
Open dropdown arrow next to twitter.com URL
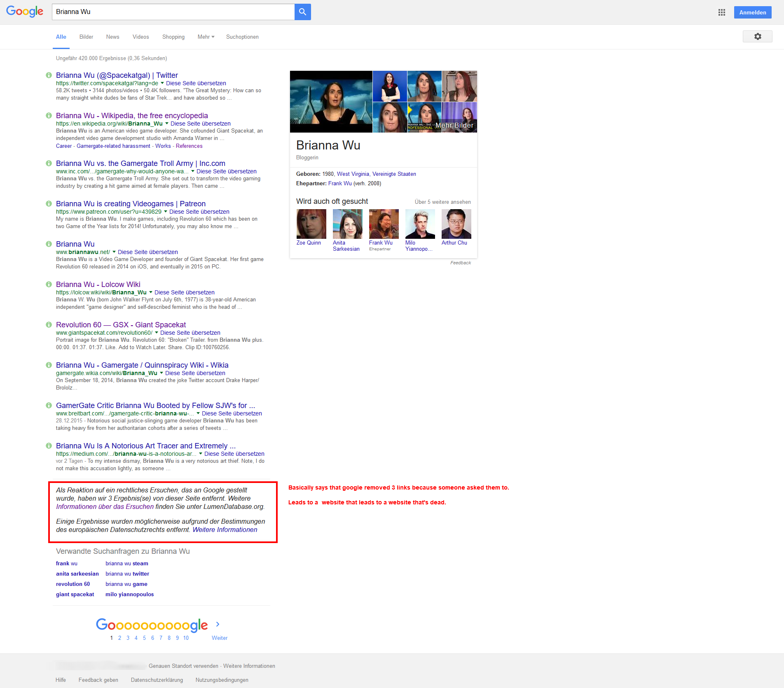click(x=162, y=83)
